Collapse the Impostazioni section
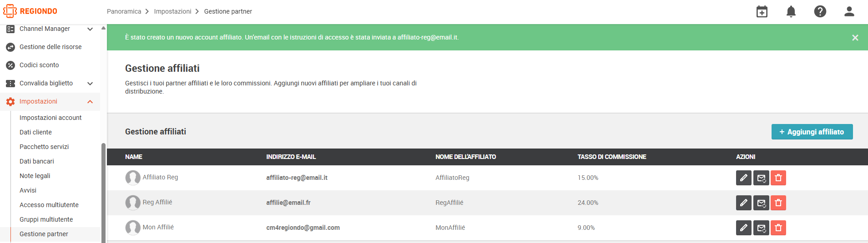The image size is (868, 243). (90, 102)
